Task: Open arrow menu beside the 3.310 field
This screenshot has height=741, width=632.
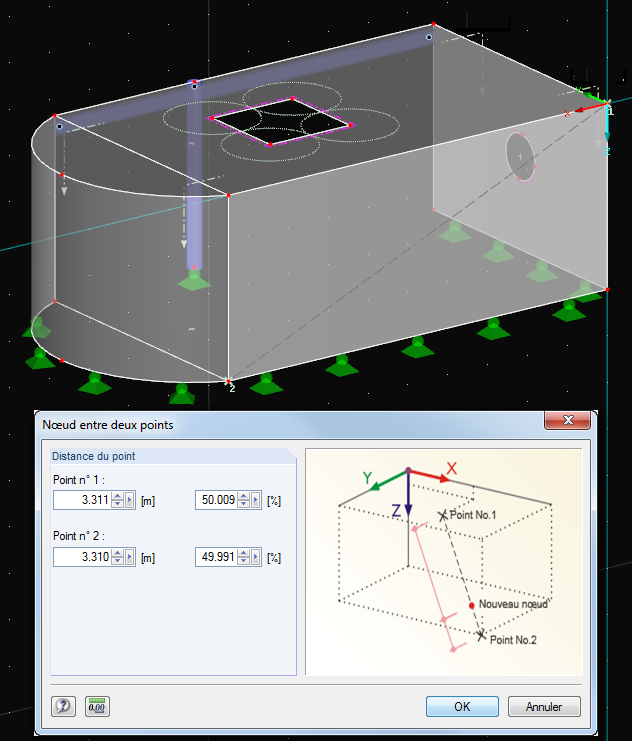Action: [x=130, y=557]
